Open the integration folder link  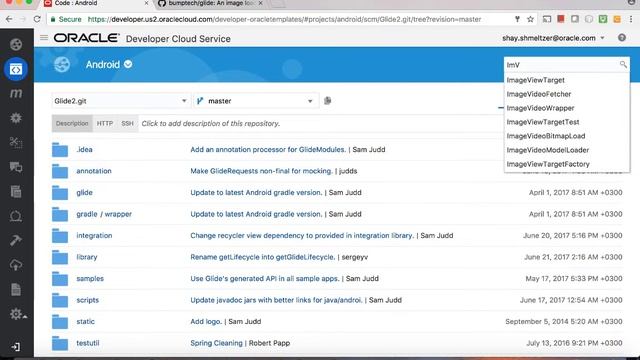tap(94, 236)
